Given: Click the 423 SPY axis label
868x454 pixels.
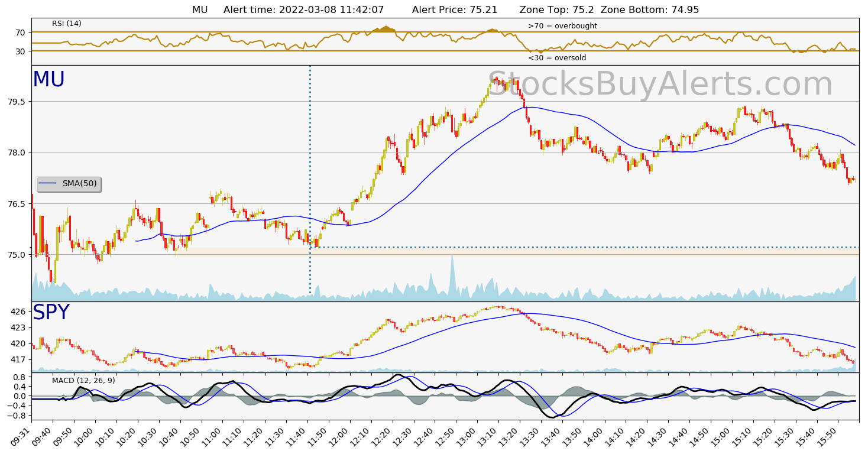Looking at the screenshot, I should [20, 327].
